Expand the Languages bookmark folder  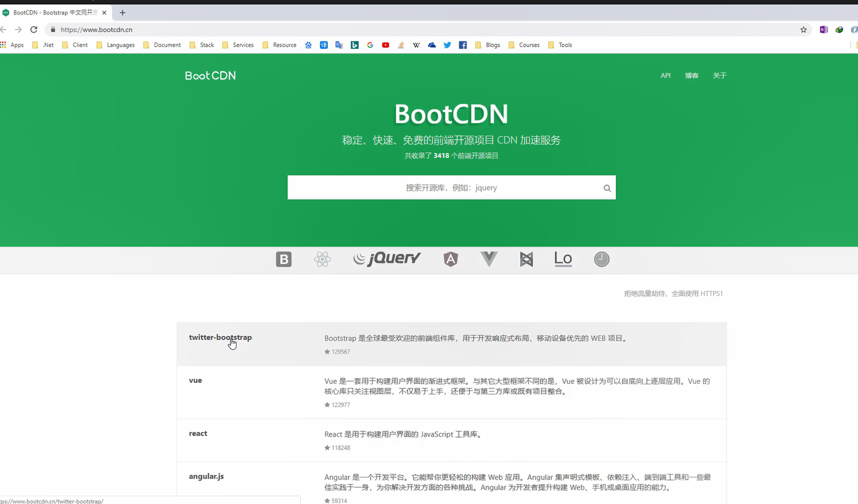point(115,45)
